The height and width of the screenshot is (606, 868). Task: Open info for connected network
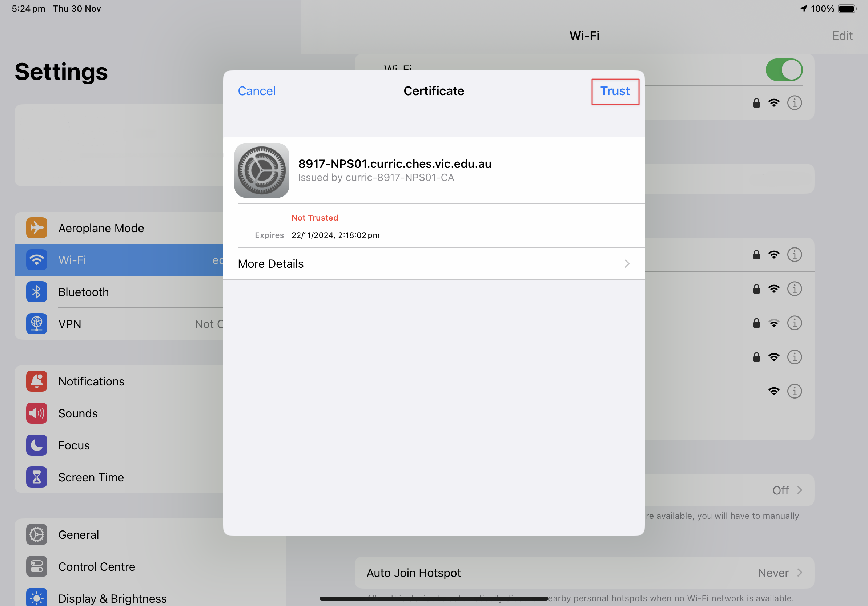794,103
